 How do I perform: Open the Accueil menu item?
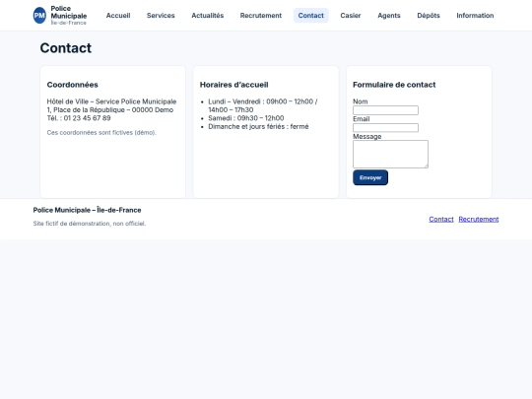point(118,15)
